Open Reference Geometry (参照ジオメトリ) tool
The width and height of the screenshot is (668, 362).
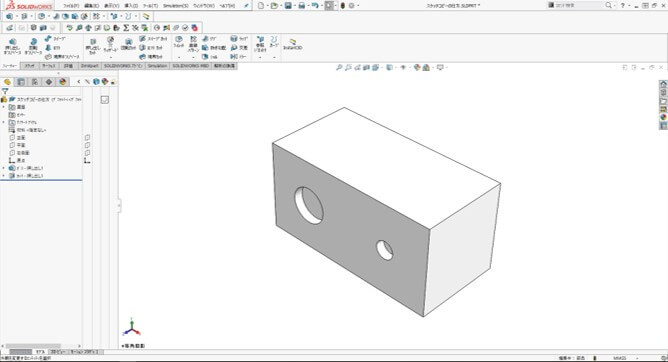[260, 44]
